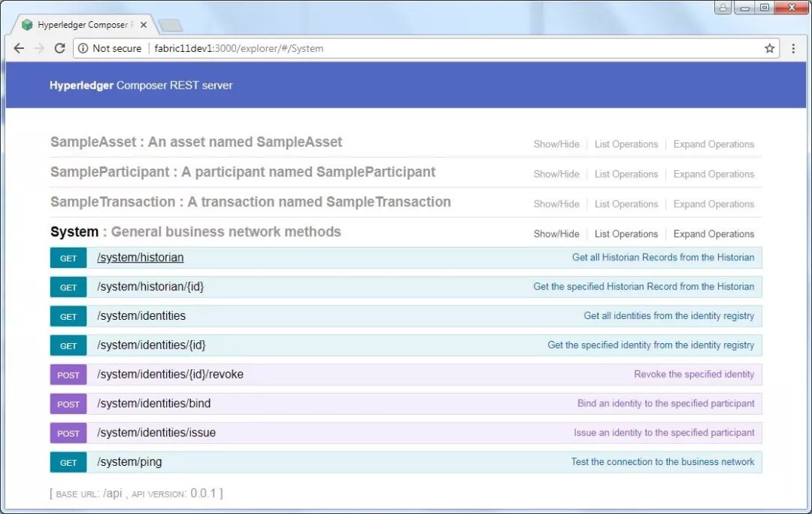Click Bind an identity description
Viewport: 812px width, 514px height.
[665, 403]
